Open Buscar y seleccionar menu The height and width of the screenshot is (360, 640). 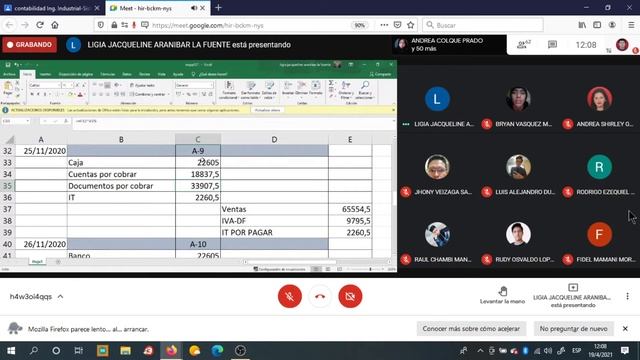coord(364,90)
